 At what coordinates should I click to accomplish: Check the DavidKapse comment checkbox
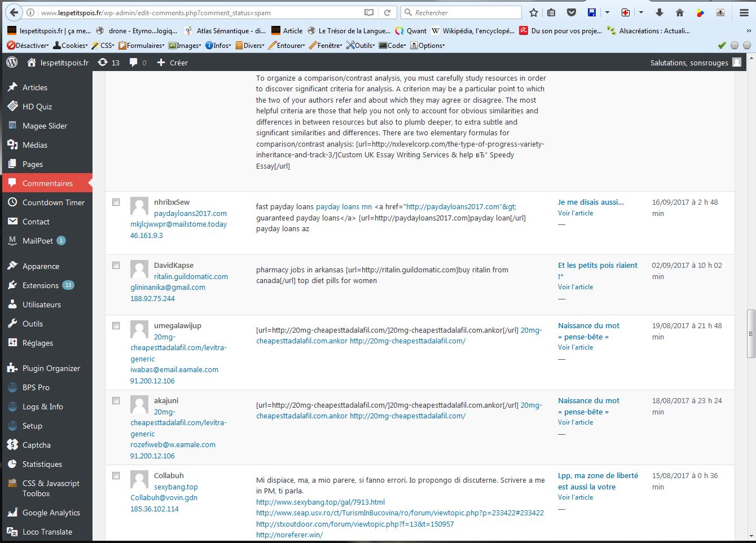pyautogui.click(x=116, y=266)
